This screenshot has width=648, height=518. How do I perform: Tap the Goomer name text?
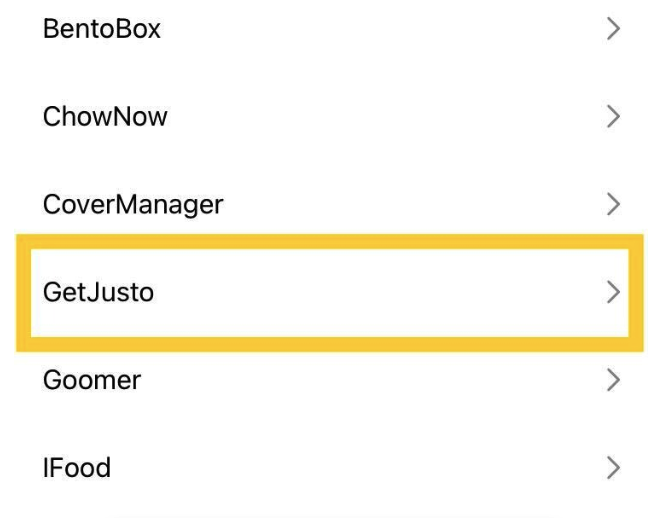[92, 380]
